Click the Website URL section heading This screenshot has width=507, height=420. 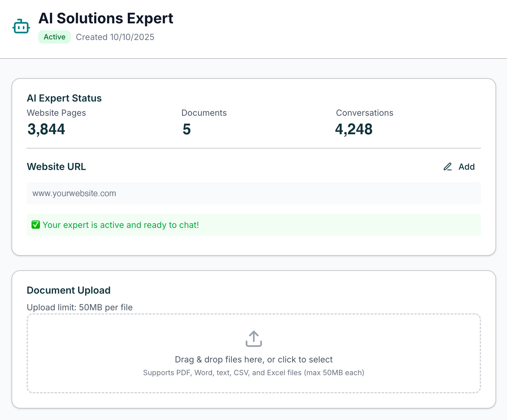tap(56, 167)
